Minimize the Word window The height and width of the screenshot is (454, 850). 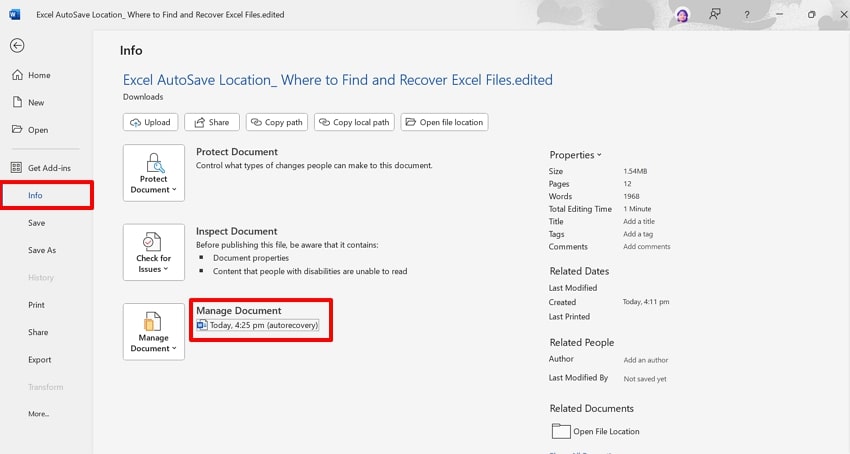(x=780, y=15)
